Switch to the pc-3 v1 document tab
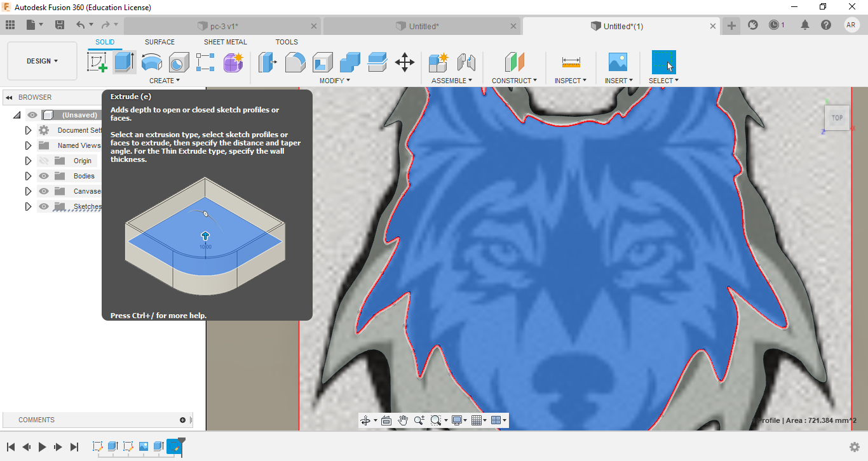The height and width of the screenshot is (461, 868). (224, 26)
